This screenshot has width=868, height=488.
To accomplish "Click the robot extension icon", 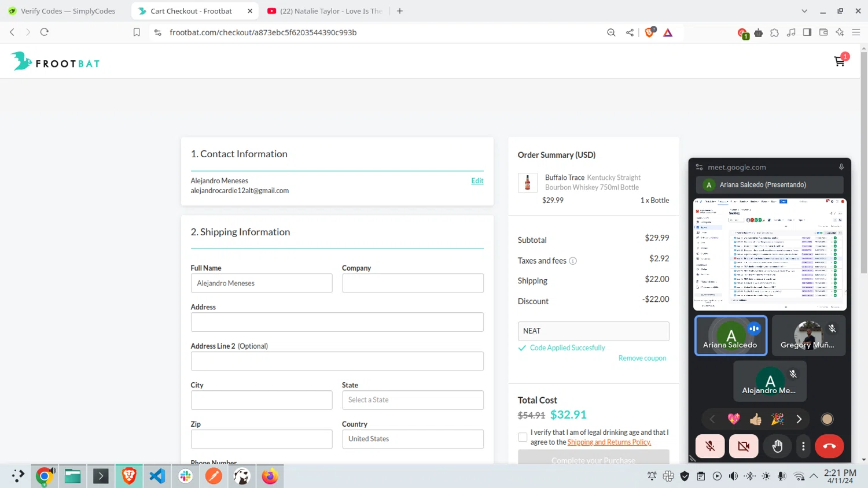I will tap(759, 33).
